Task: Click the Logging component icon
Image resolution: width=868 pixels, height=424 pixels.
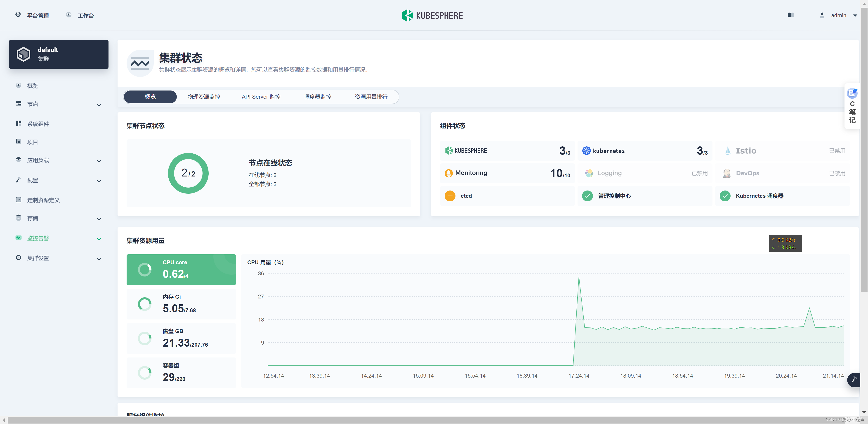Action: point(589,173)
